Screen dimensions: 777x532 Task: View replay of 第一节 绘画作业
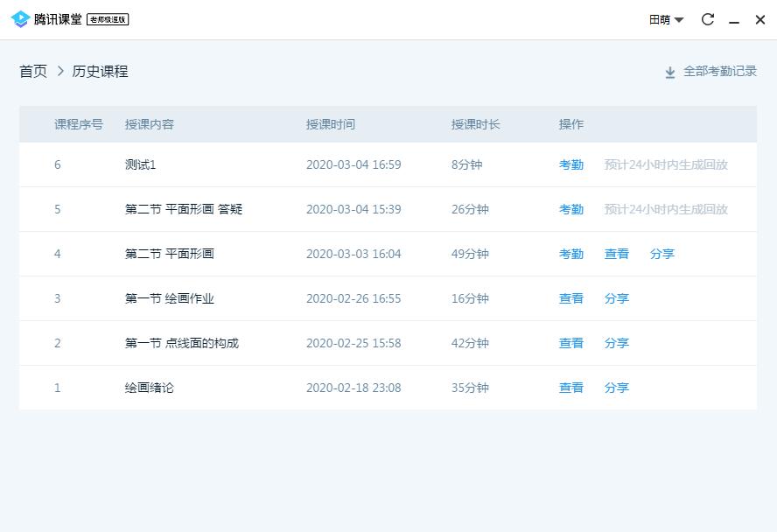[x=571, y=298]
